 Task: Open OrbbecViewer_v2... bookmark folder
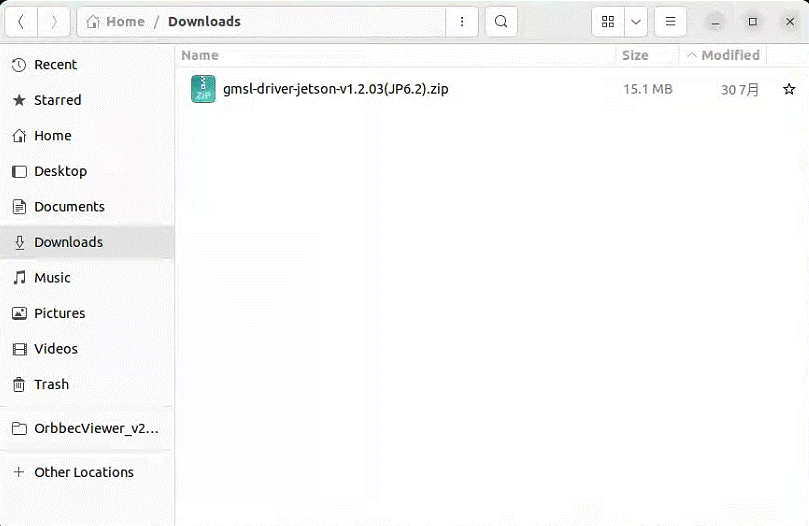pyautogui.click(x=87, y=428)
